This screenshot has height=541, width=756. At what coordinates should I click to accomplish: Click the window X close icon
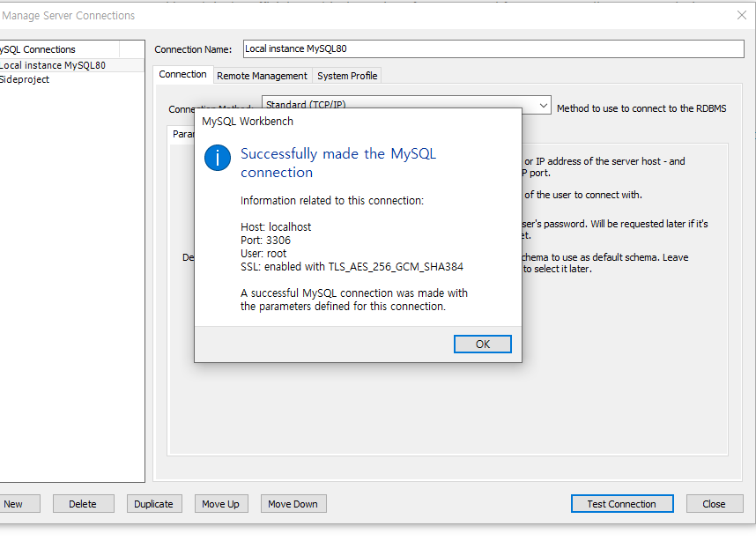point(742,16)
